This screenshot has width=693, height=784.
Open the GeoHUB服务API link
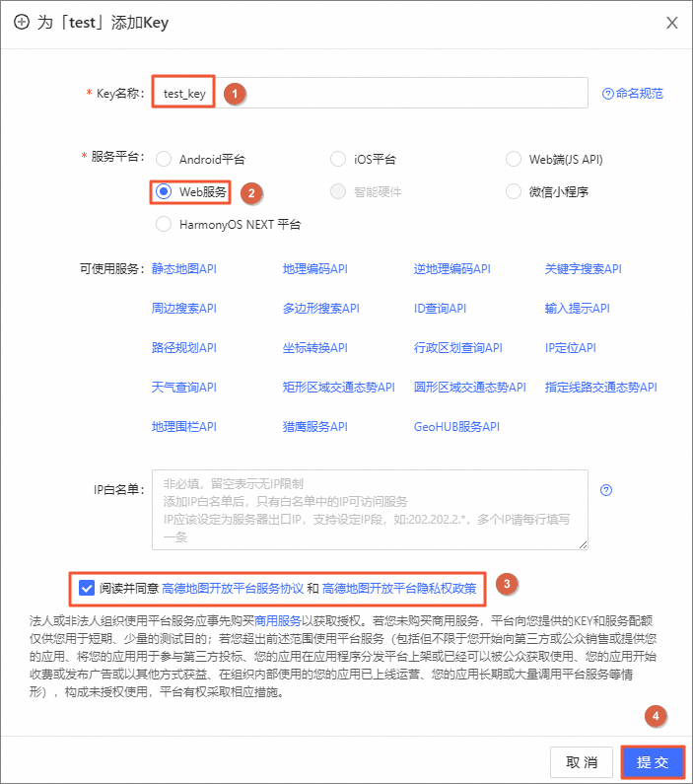(x=456, y=427)
